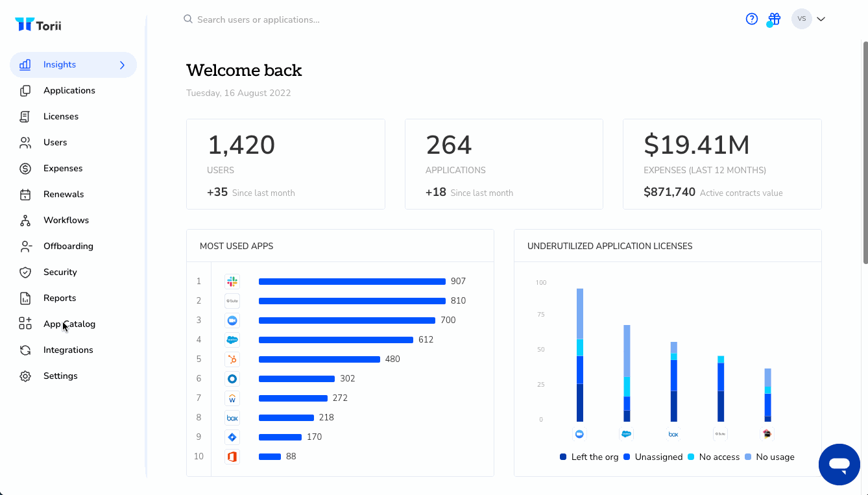Click the Security shield icon in sidebar

(x=25, y=272)
